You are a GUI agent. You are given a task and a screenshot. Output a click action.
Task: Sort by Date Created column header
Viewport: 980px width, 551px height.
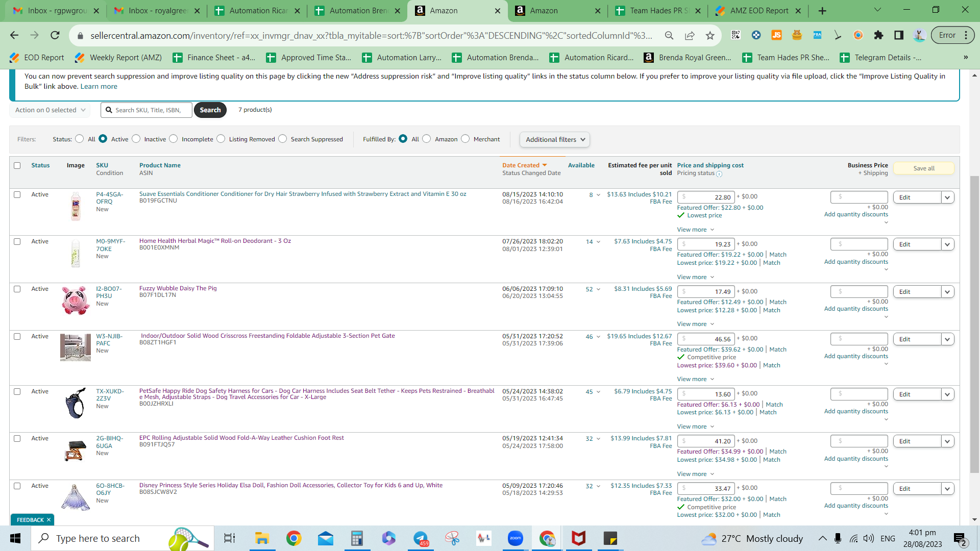(x=525, y=165)
